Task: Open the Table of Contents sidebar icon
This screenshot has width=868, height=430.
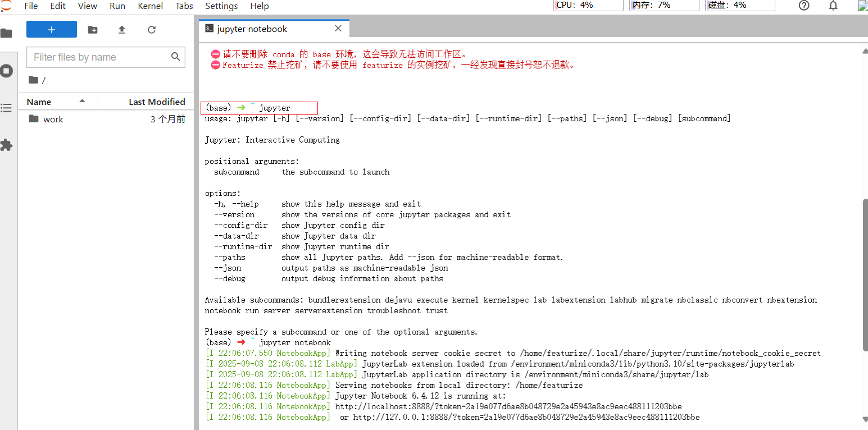Action: pos(6,108)
